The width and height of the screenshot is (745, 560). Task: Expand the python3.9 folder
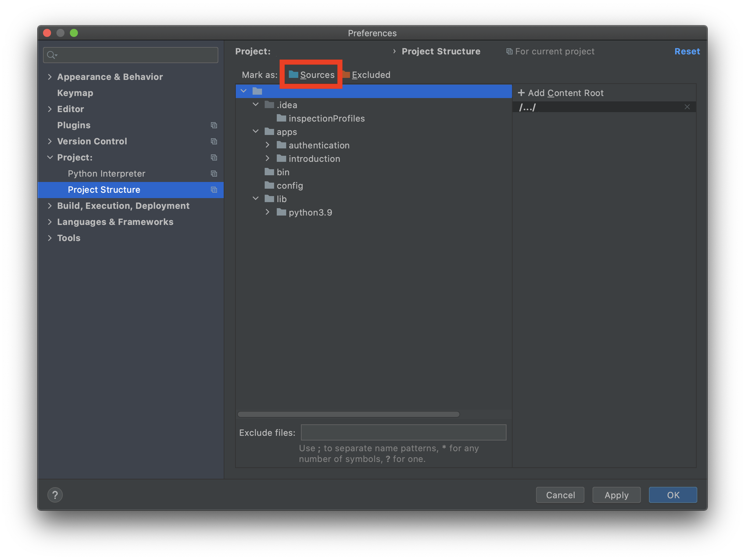point(267,212)
